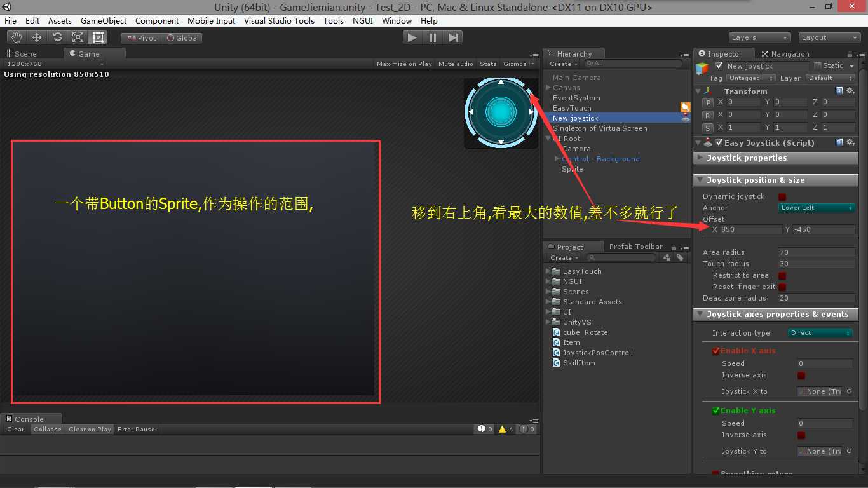
Task: Toggle Pivot handle position
Action: click(140, 37)
